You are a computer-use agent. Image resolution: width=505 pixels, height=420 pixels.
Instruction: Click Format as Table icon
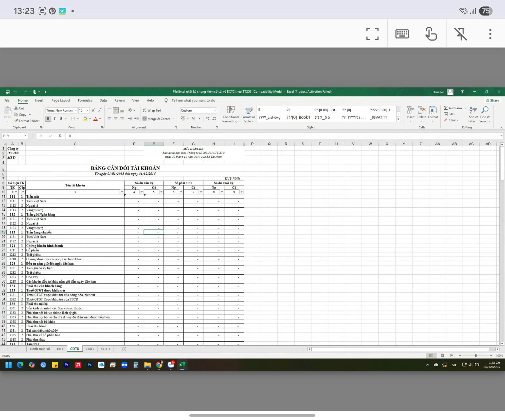[248, 115]
